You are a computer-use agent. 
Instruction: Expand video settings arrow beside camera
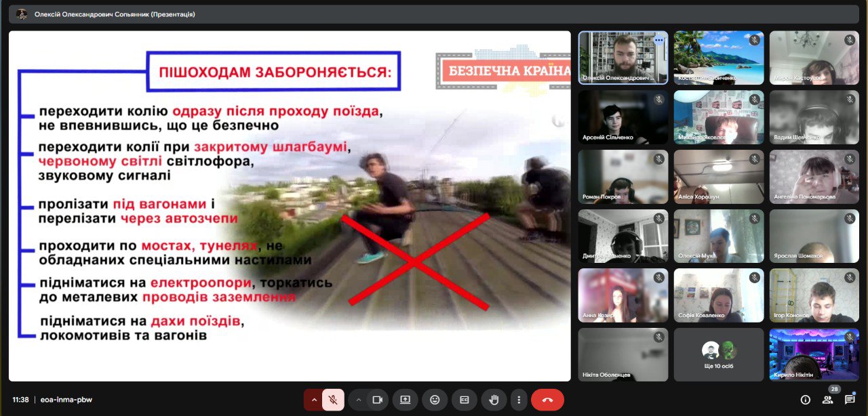[x=359, y=400]
